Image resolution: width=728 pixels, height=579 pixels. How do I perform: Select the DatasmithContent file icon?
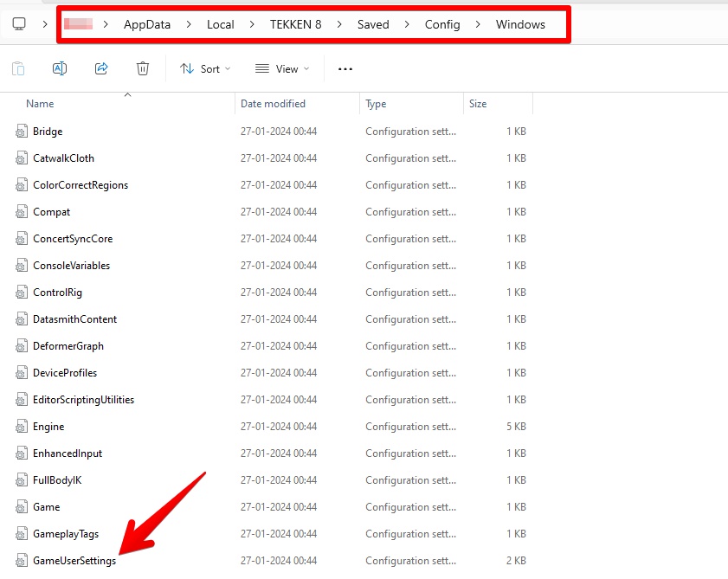22,319
